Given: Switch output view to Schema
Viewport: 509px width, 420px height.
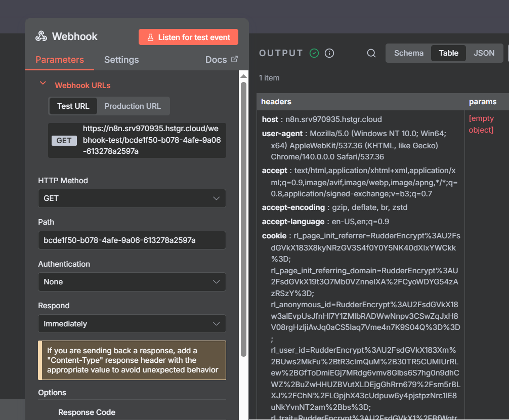Looking at the screenshot, I should (x=409, y=53).
